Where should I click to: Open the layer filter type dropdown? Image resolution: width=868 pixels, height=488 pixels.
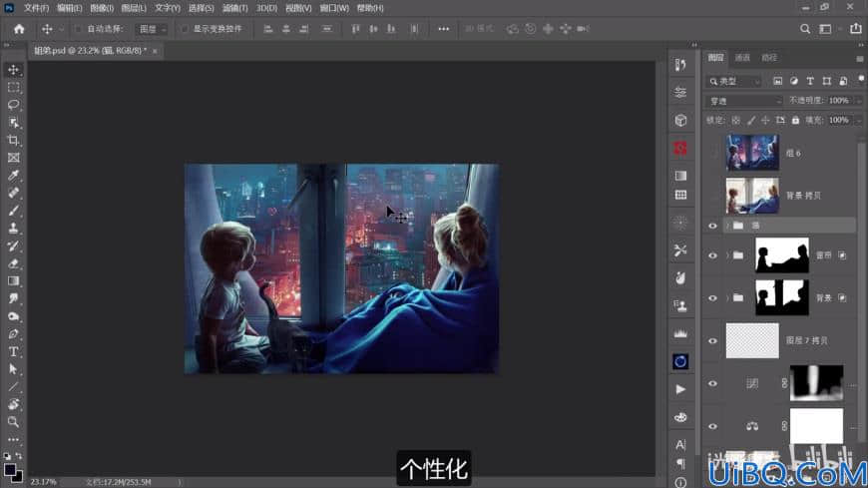tap(734, 82)
